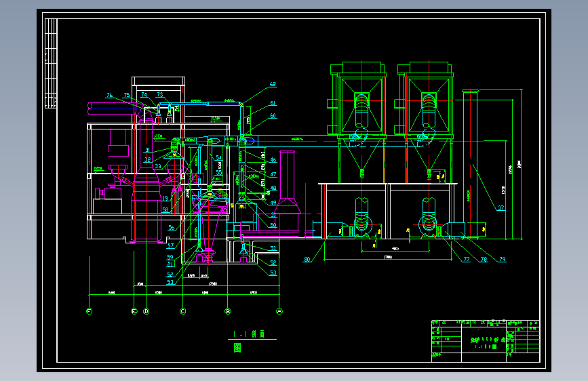Click callout number 56

(171, 228)
